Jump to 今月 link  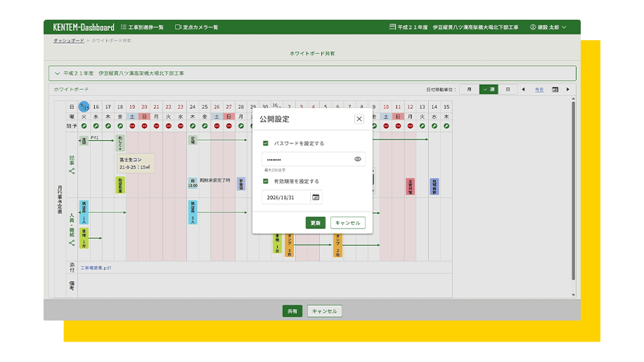coord(539,89)
